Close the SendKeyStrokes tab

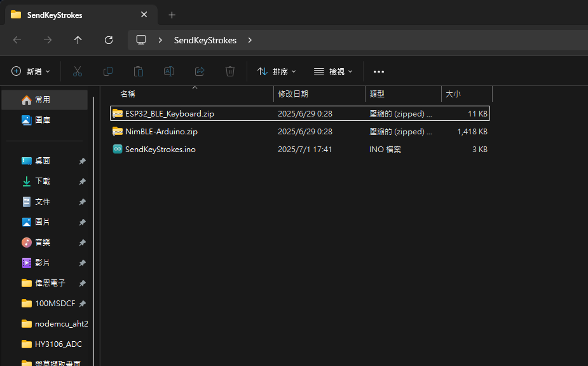(144, 15)
